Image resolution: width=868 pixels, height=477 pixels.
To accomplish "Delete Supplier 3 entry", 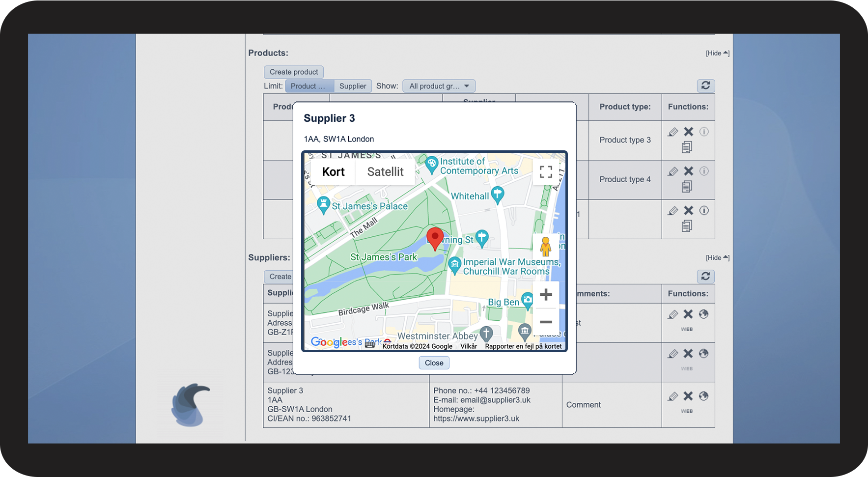I will [688, 396].
